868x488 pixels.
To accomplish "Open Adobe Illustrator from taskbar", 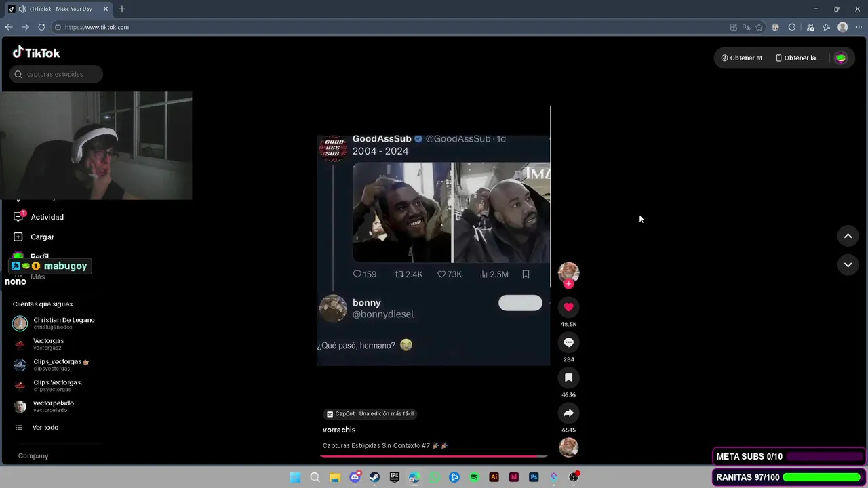I will click(494, 477).
